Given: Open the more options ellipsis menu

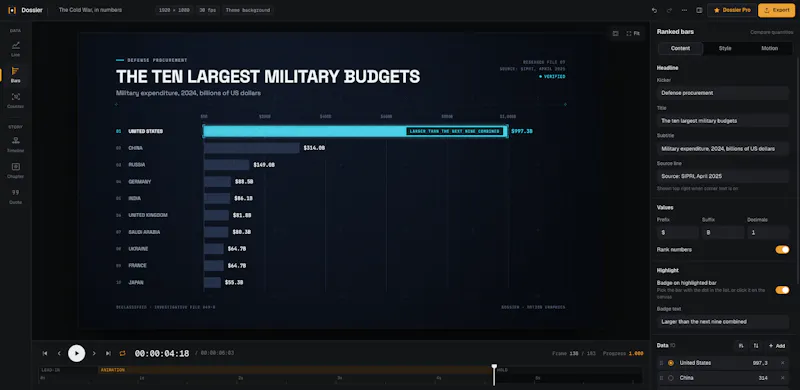Looking at the screenshot, I should click(x=684, y=10).
